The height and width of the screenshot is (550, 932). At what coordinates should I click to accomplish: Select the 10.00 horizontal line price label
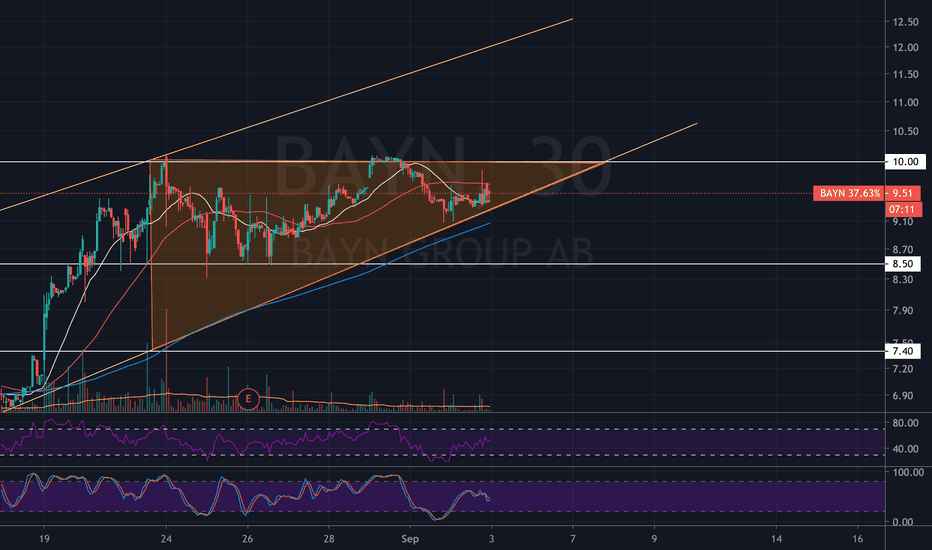(905, 162)
